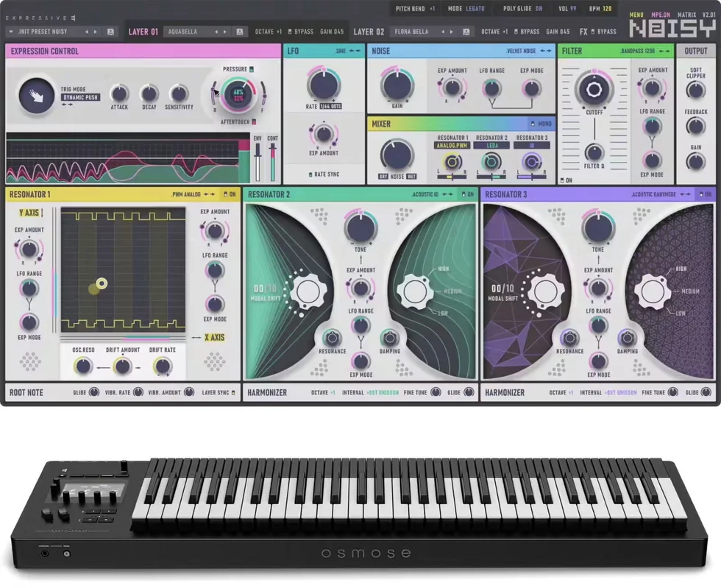Click the BPM 120 value
This screenshot has width=721, height=588.
pyautogui.click(x=607, y=8)
